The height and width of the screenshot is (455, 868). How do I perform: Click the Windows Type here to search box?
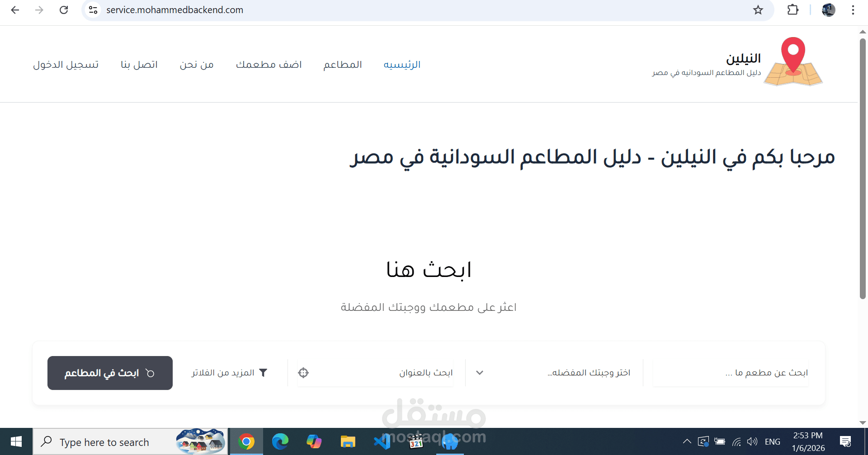[130, 441]
